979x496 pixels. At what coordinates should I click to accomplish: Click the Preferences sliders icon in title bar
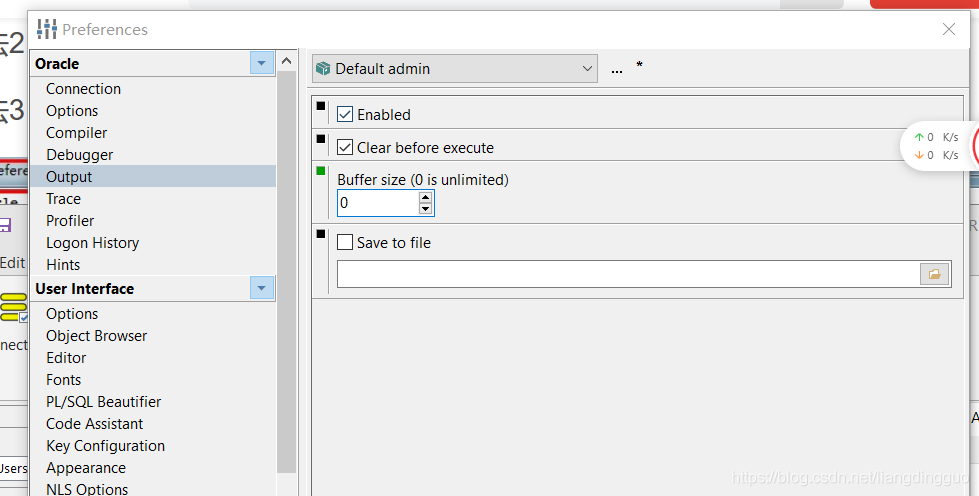point(47,29)
